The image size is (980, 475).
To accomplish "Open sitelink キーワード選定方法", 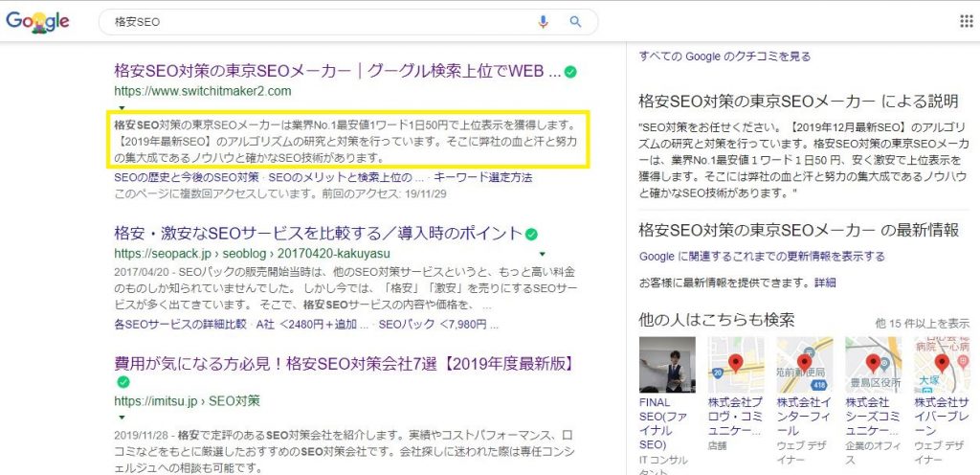I will (x=483, y=177).
